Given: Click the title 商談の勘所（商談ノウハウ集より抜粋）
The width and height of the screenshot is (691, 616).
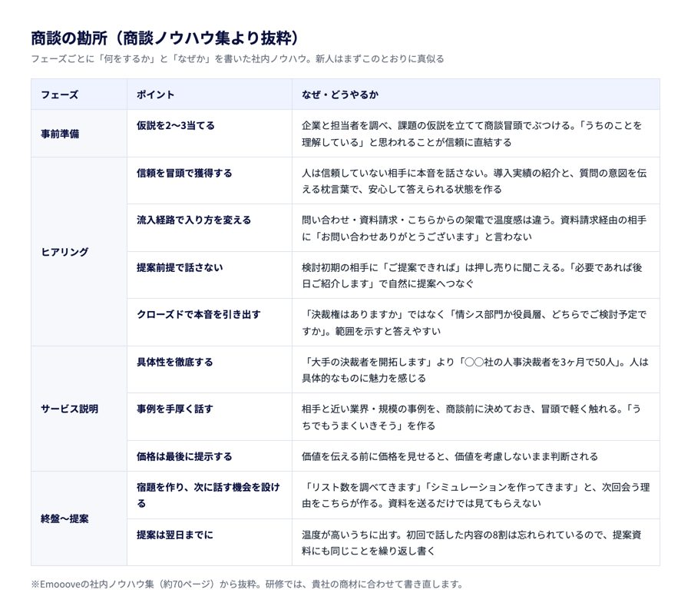Looking at the screenshot, I should pos(165,38).
